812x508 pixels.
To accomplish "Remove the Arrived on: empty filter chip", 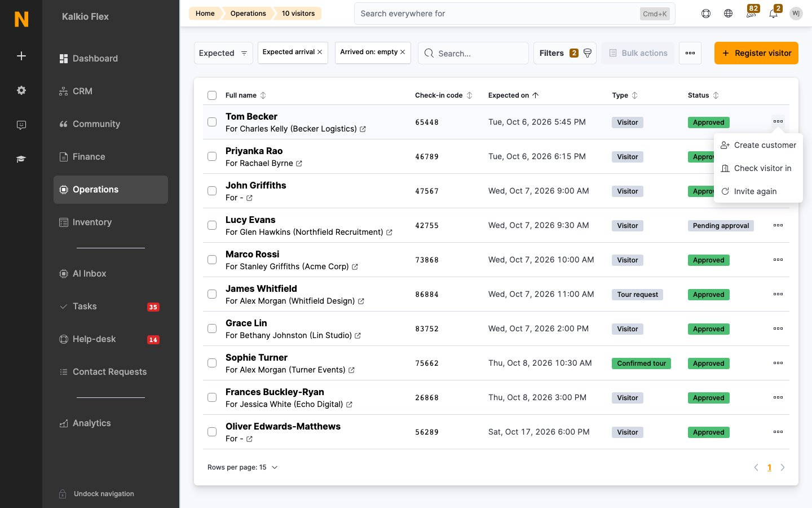I will [x=403, y=52].
